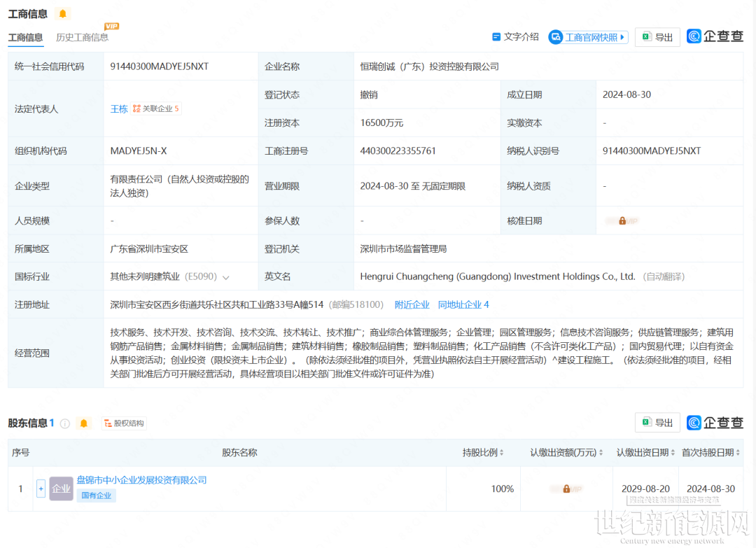Click the bell icon beside the 工商信息 heading
The image size is (756, 548).
63,14
